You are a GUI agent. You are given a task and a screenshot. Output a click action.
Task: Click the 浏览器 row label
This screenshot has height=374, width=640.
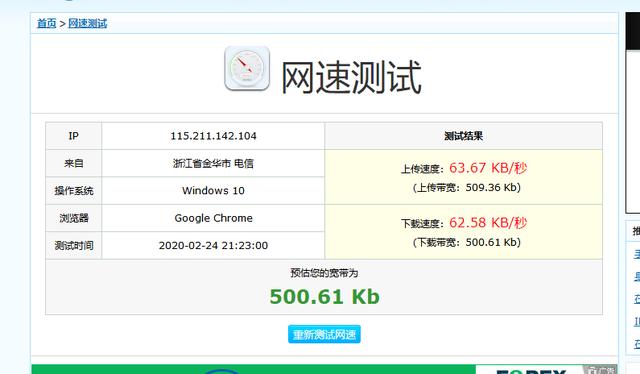click(73, 218)
